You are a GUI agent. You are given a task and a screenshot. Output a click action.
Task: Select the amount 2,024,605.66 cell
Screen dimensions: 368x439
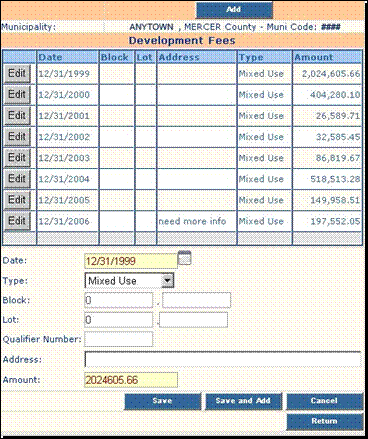(x=327, y=74)
